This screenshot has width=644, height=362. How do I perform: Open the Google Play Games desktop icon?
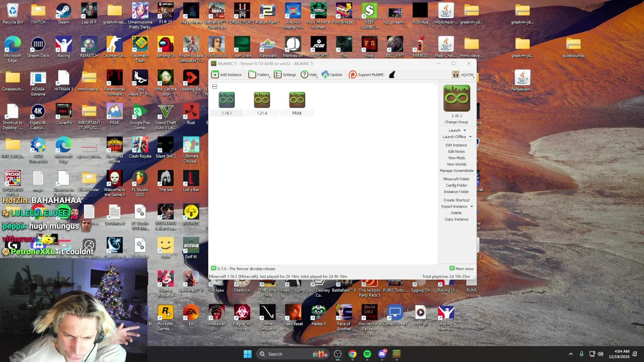pos(140,117)
